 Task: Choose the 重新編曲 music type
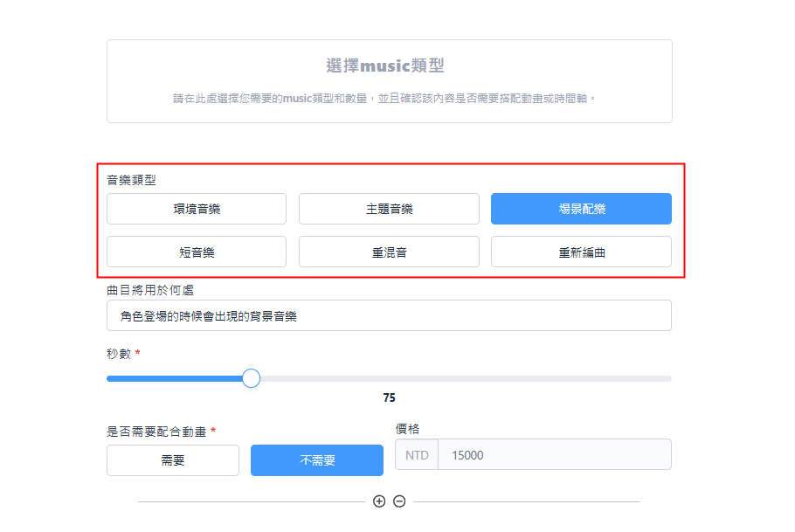click(x=581, y=252)
